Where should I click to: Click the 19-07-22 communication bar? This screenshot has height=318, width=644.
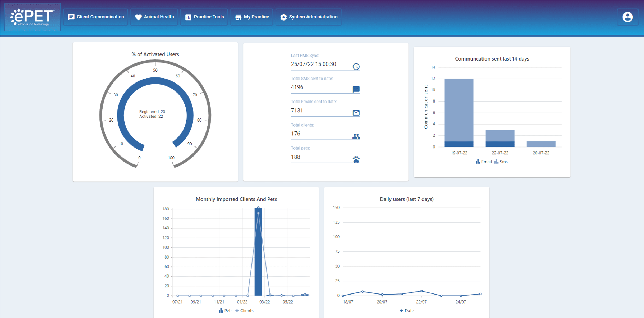click(459, 113)
